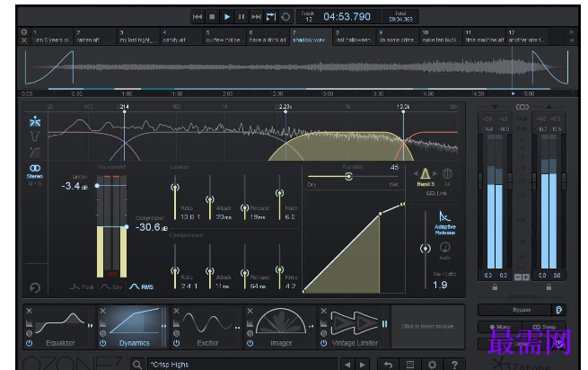Select the detection filter view icon

(35, 152)
